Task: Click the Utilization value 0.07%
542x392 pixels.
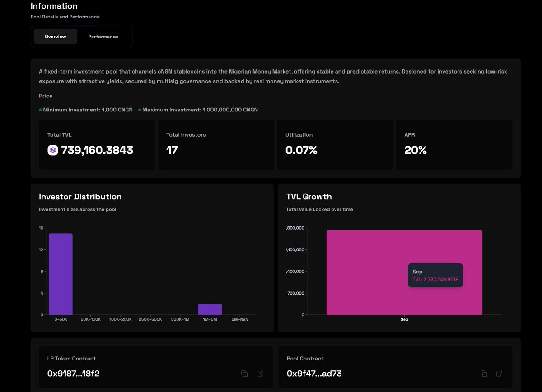Action: click(x=301, y=150)
